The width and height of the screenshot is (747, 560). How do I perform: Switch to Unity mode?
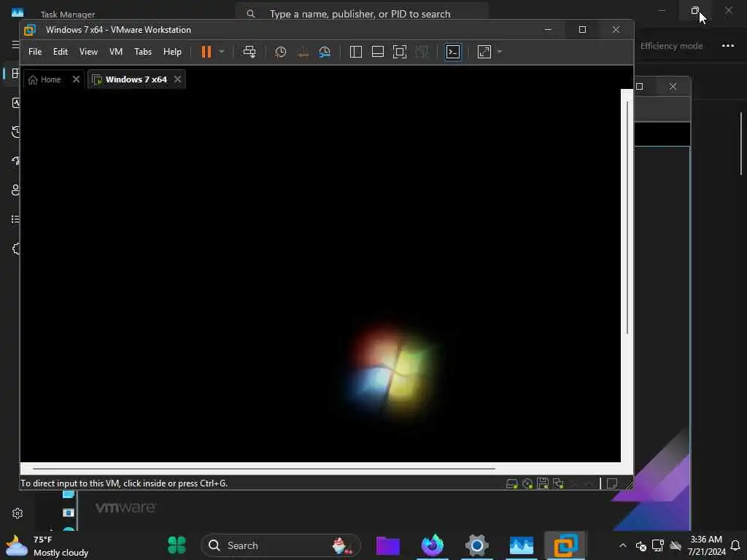(x=422, y=52)
